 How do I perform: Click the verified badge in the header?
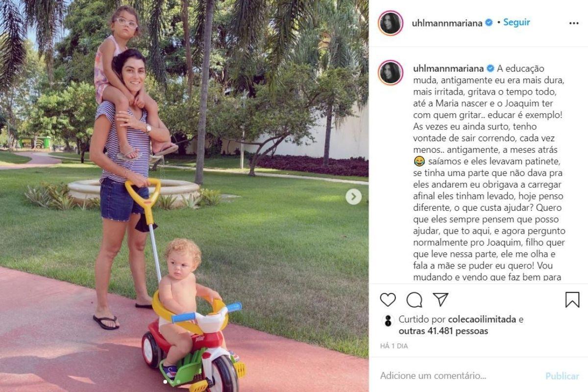coord(489,23)
